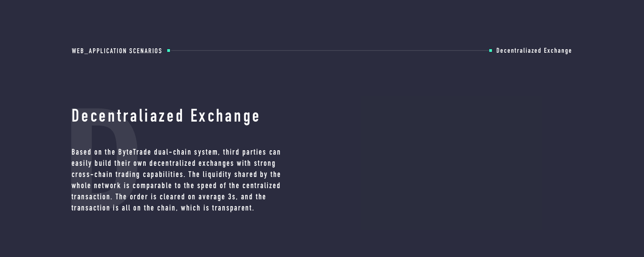Click the phrase "third parties can"
This screenshot has height=257, width=644.
(252, 152)
